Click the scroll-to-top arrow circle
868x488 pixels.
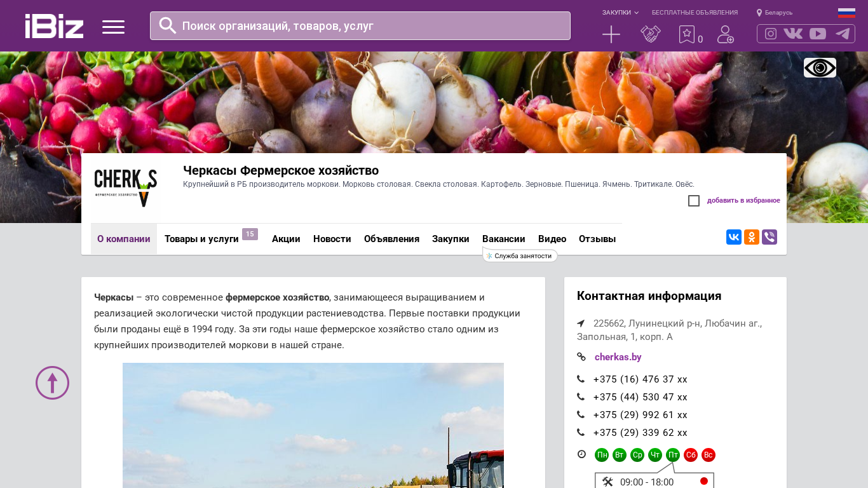pyautogui.click(x=52, y=383)
